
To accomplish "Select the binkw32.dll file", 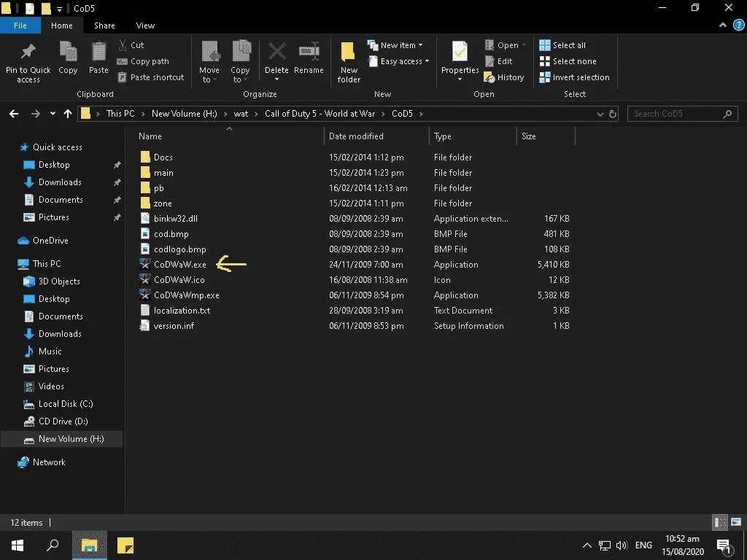I will 175,219.
